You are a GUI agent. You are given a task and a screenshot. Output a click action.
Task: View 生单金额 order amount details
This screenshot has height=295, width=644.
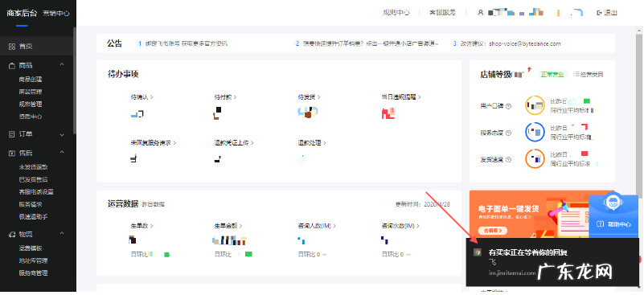click(228, 226)
